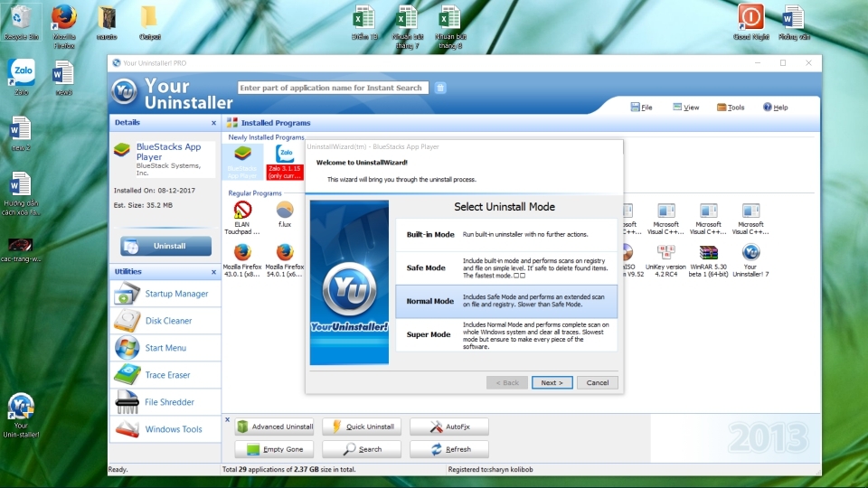Select Microsoft Visual C++ icon above UniKey

[665, 218]
